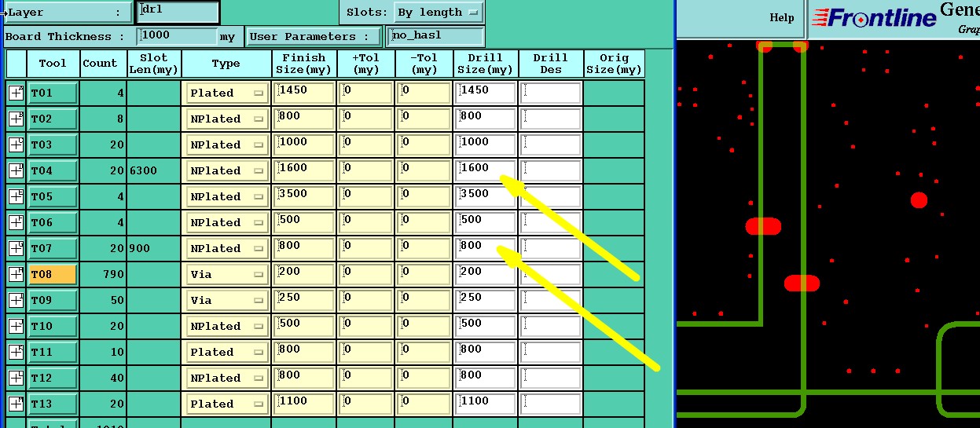980x428 pixels.
Task: Edit the Finish Size 3500 field for T05
Action: [x=305, y=196]
